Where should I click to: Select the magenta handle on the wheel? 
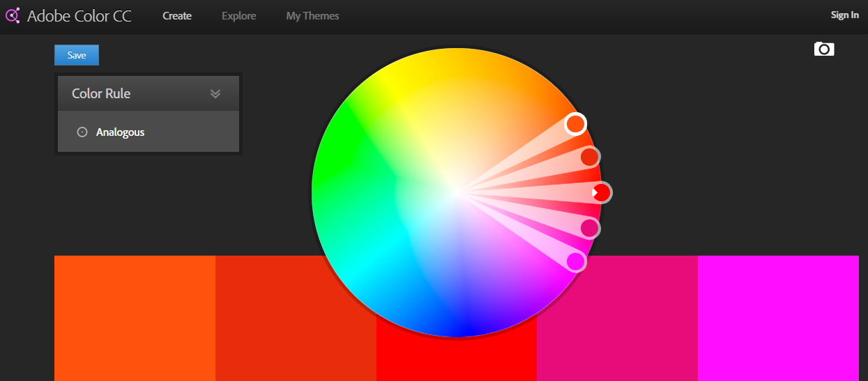(575, 261)
